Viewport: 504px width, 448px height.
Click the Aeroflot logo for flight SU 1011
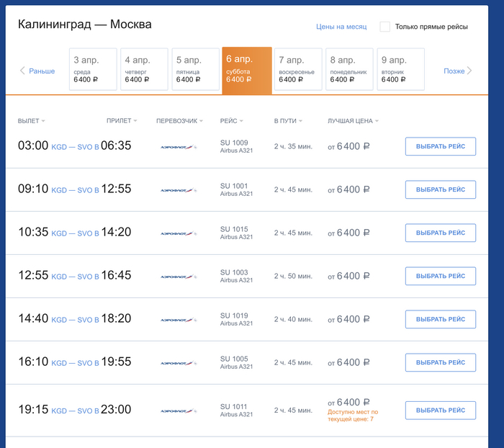click(x=178, y=411)
